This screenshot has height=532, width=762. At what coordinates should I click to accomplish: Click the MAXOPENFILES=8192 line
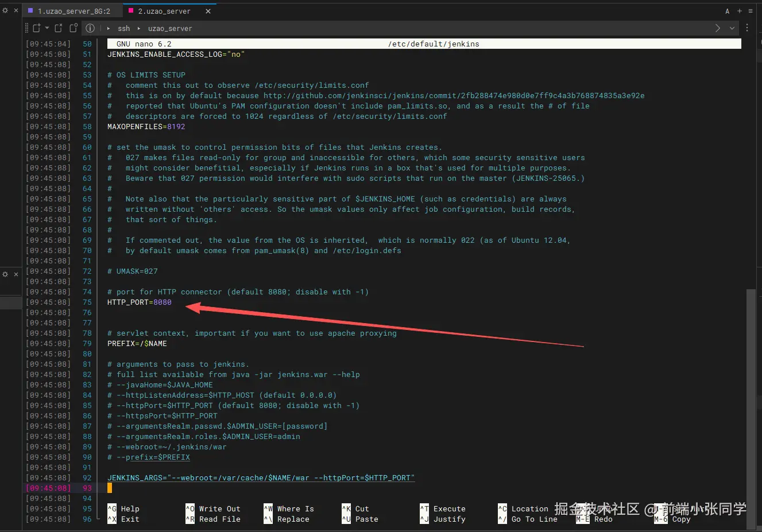(146, 127)
